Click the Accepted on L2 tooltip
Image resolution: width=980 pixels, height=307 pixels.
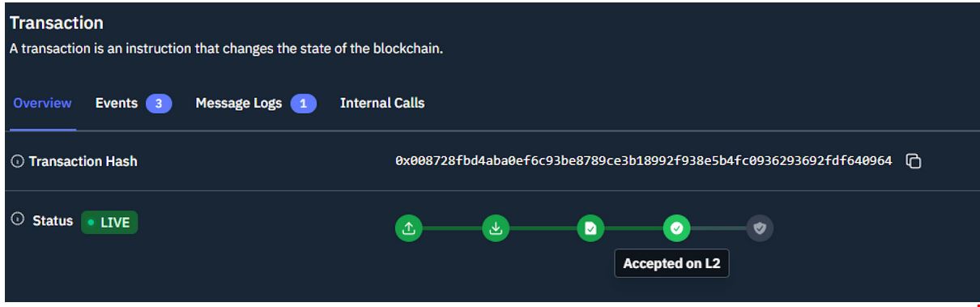672,263
